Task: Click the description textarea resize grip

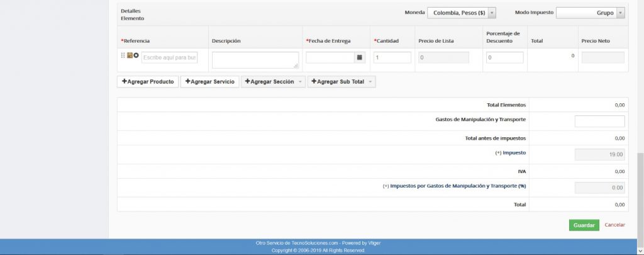Action: point(296,65)
